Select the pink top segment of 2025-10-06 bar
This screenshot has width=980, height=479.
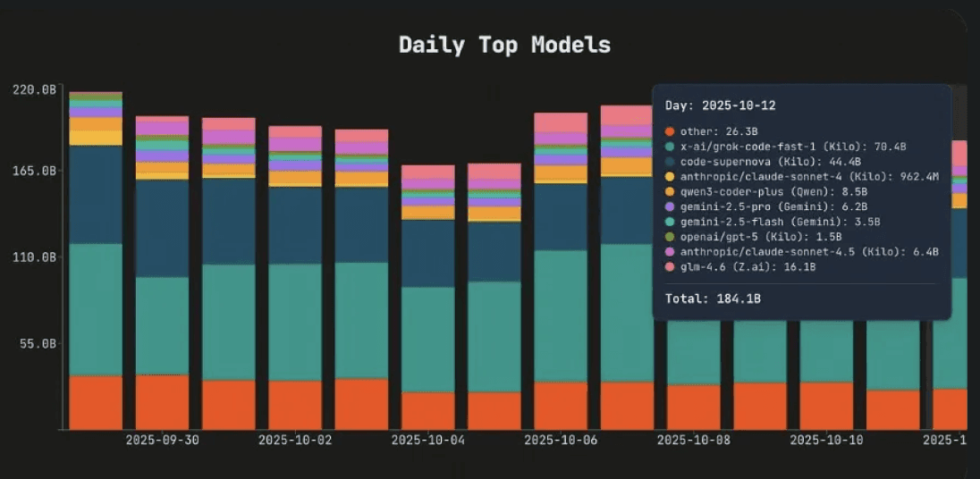[561, 122]
